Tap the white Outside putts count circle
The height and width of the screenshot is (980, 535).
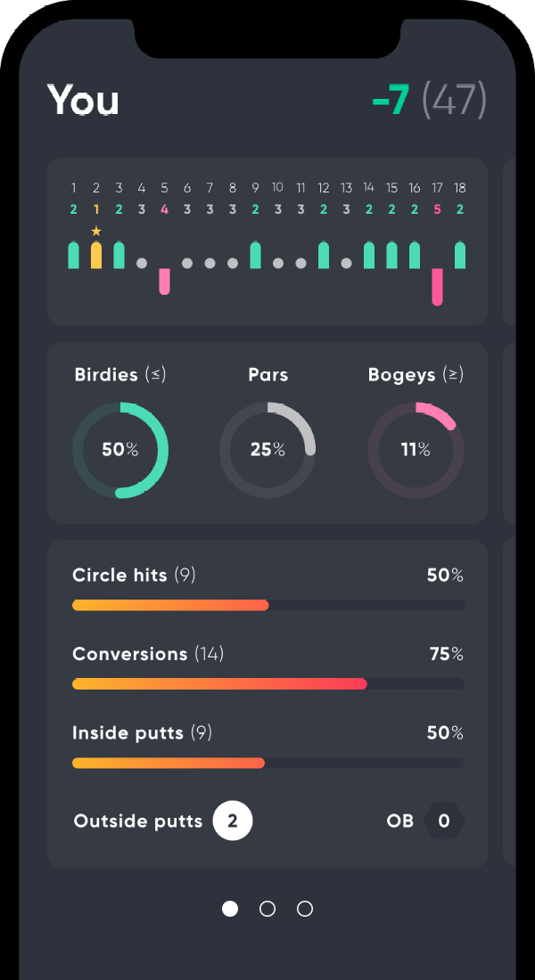233,821
